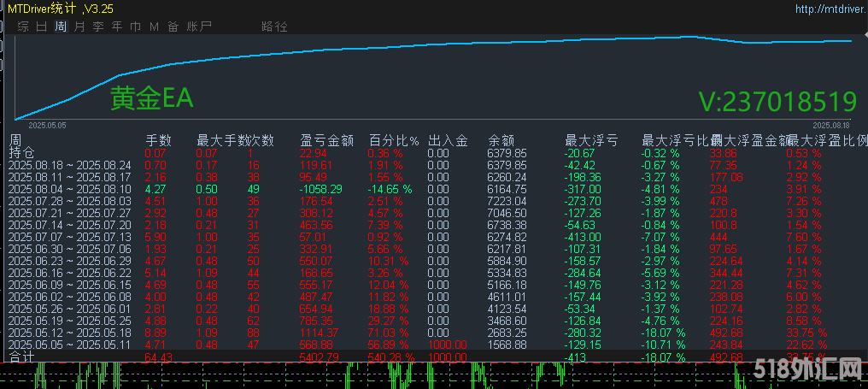The width and height of the screenshot is (868, 389).
Task: Click the -14.65 % percentage cell
Action: pyautogui.click(x=390, y=189)
